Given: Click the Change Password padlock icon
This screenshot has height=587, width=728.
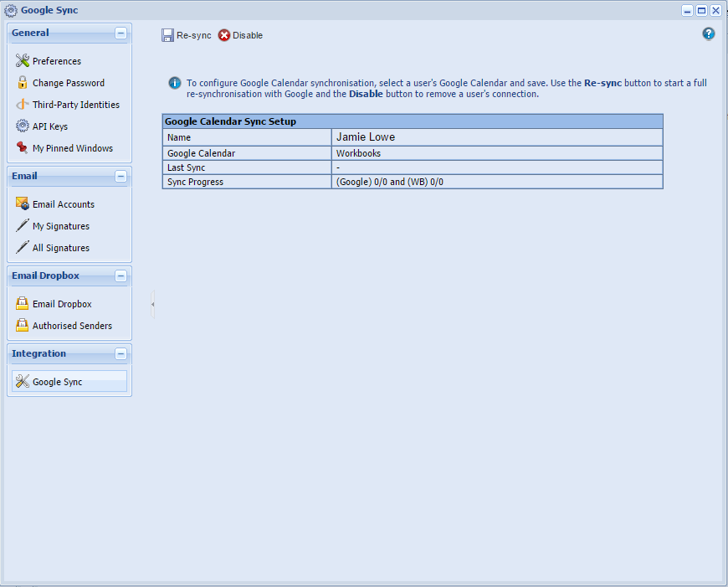Looking at the screenshot, I should pyautogui.click(x=23, y=82).
